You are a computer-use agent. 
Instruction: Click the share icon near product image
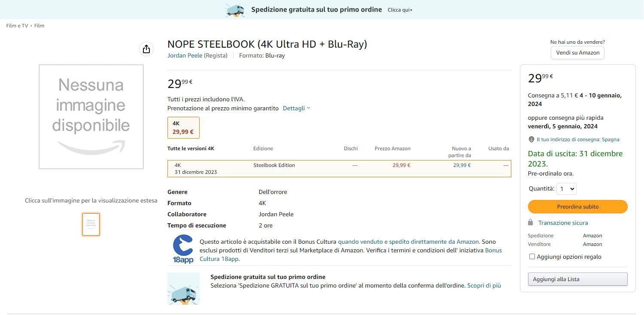(x=146, y=49)
